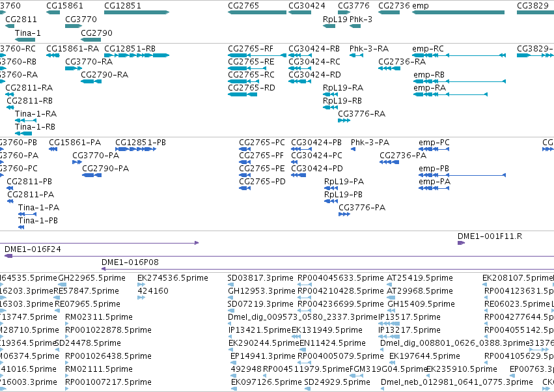Select EST RP004045633.5prime
Viewport: 554px width, 392px height.
pos(340,278)
